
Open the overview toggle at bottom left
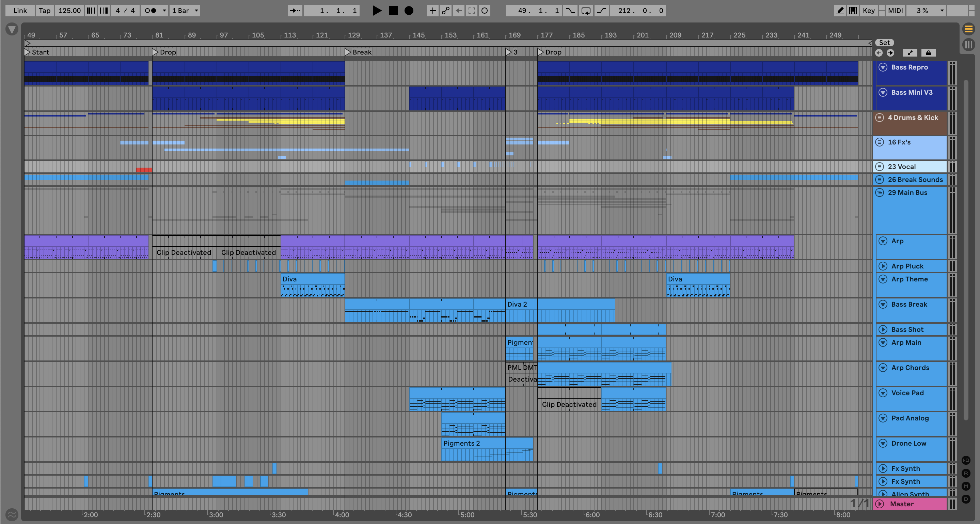tap(12, 514)
